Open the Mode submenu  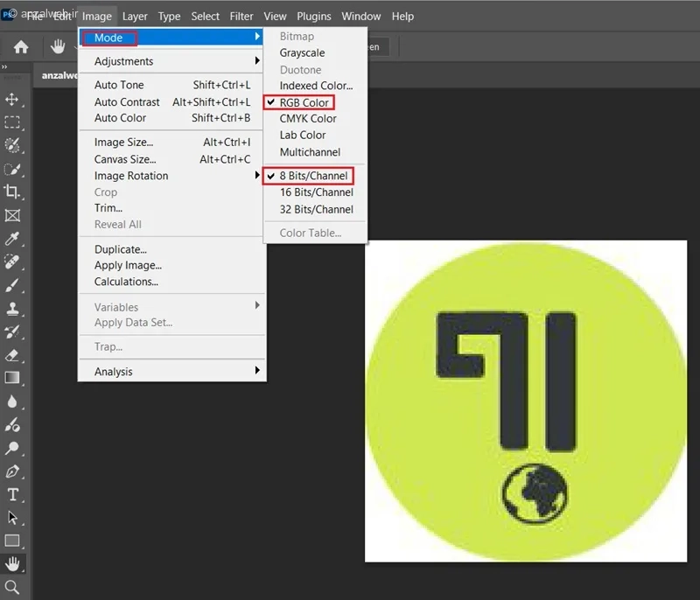coord(171,38)
